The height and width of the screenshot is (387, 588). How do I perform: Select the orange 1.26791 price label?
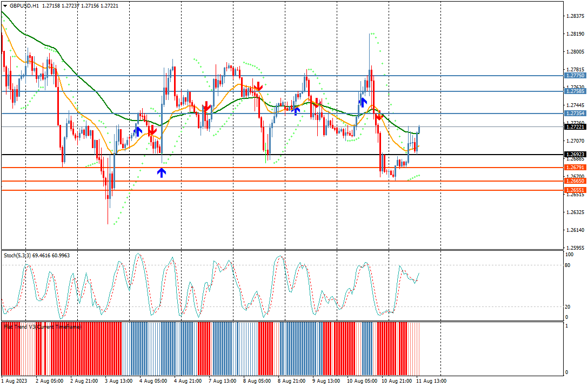575,168
